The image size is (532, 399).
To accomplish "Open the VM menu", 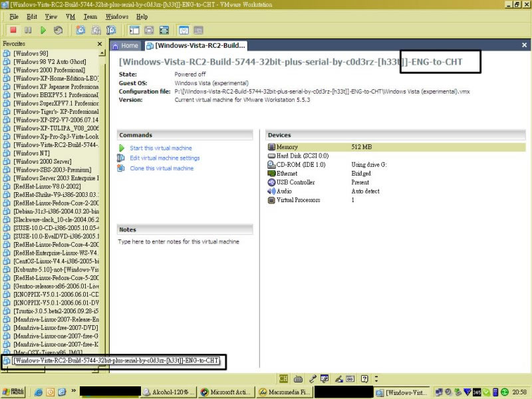I will [70, 16].
